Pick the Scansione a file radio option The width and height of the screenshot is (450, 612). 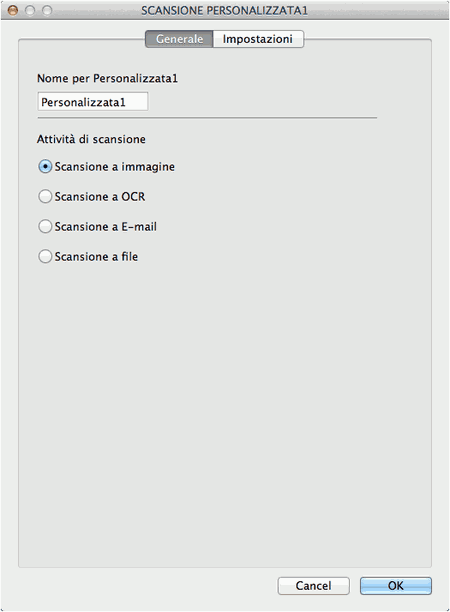click(x=45, y=256)
